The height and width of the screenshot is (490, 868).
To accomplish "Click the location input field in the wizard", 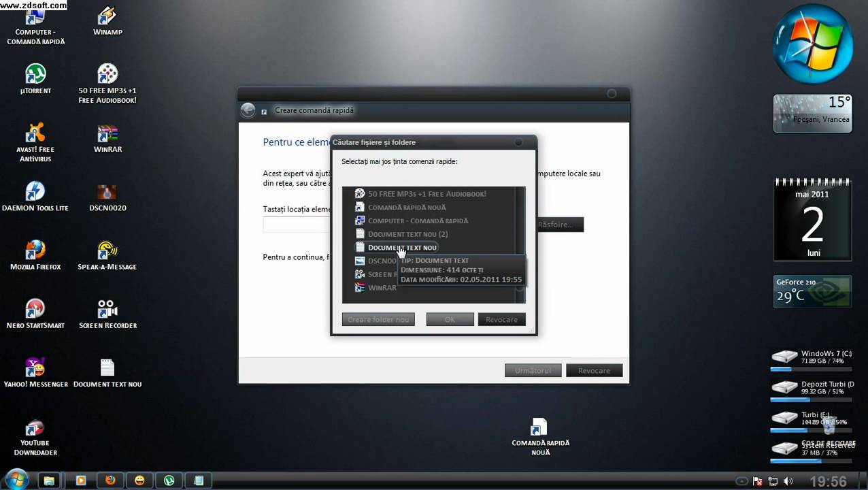I will [297, 225].
